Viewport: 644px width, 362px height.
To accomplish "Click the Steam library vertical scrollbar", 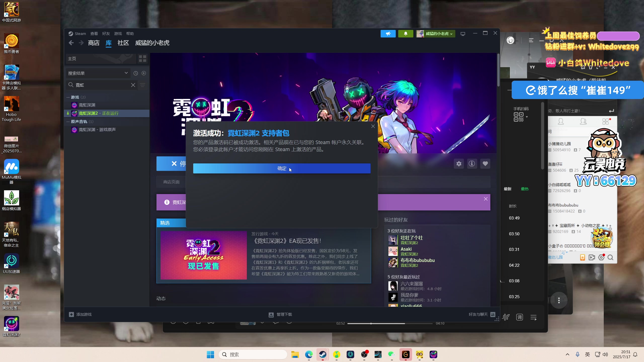I will 498,70.
